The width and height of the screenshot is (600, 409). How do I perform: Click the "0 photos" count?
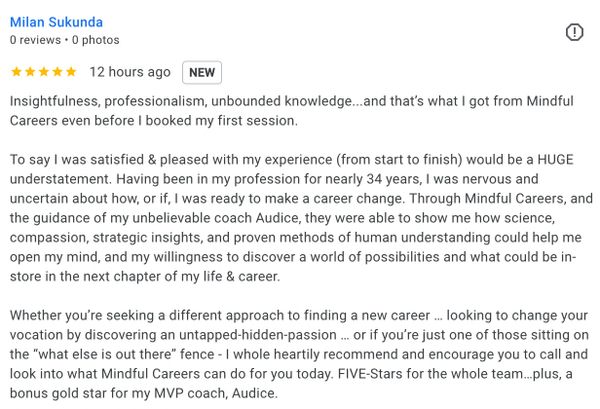tap(94, 40)
